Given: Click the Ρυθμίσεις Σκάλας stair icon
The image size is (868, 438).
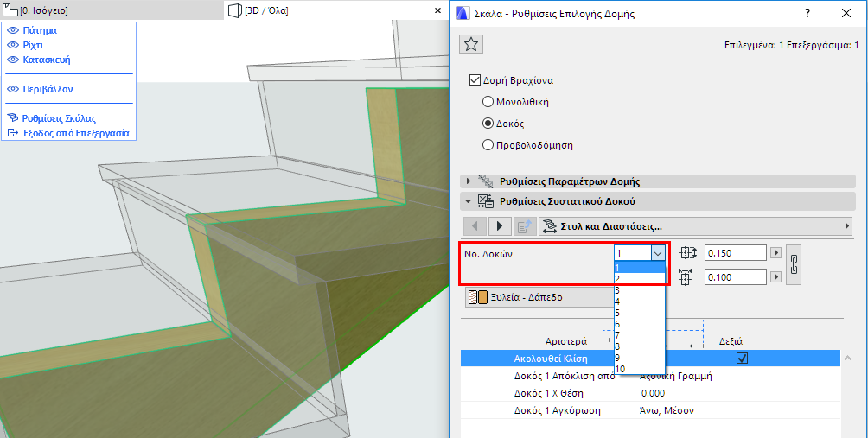Looking at the screenshot, I should pos(13,117).
